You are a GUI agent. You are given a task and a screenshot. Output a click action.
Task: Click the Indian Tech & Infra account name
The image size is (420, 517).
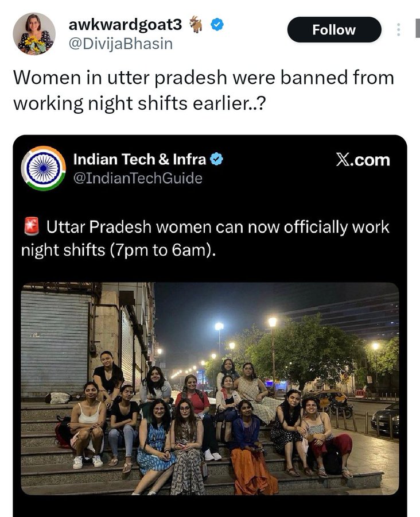coord(139,159)
